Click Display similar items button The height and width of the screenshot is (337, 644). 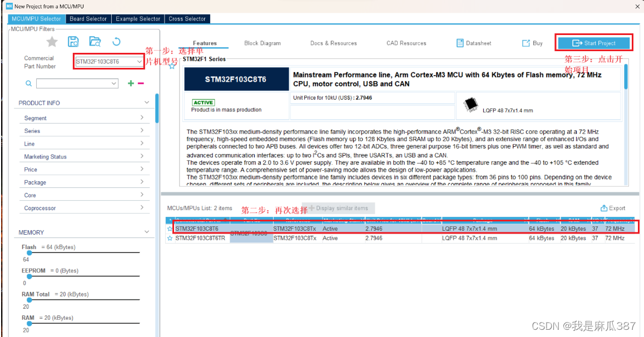(338, 208)
